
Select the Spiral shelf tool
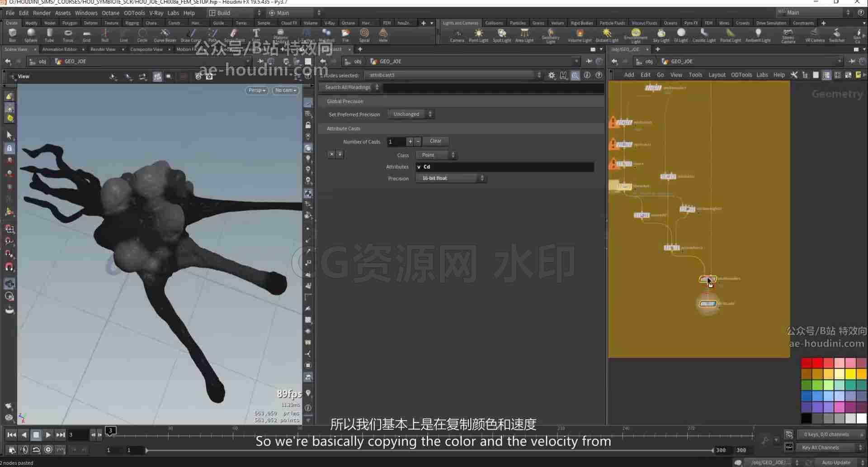tap(364, 35)
